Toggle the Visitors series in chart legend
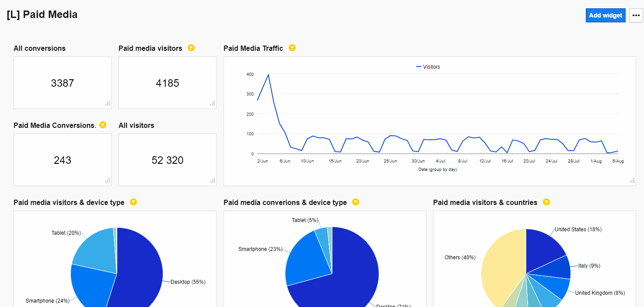Screen dimensions: 644x307 tap(428, 67)
